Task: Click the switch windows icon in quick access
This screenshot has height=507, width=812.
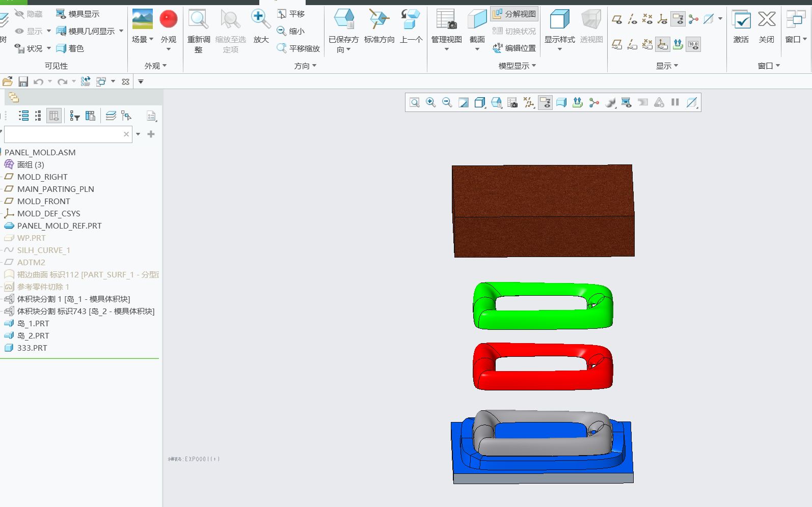Action: (x=101, y=81)
